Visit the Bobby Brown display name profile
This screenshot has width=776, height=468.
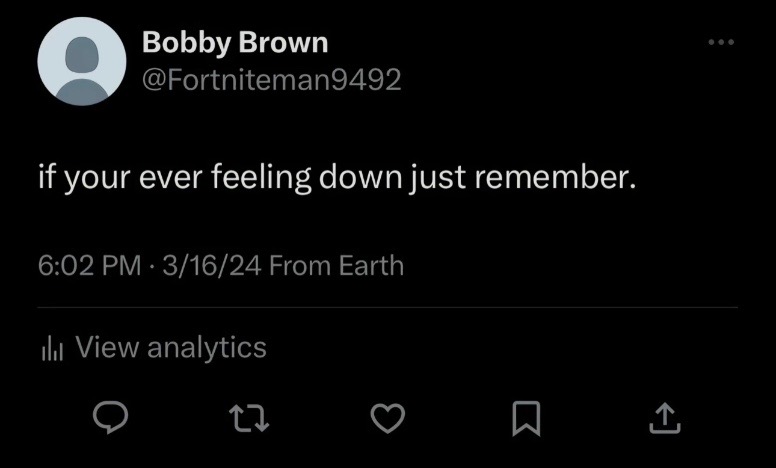[x=235, y=43]
